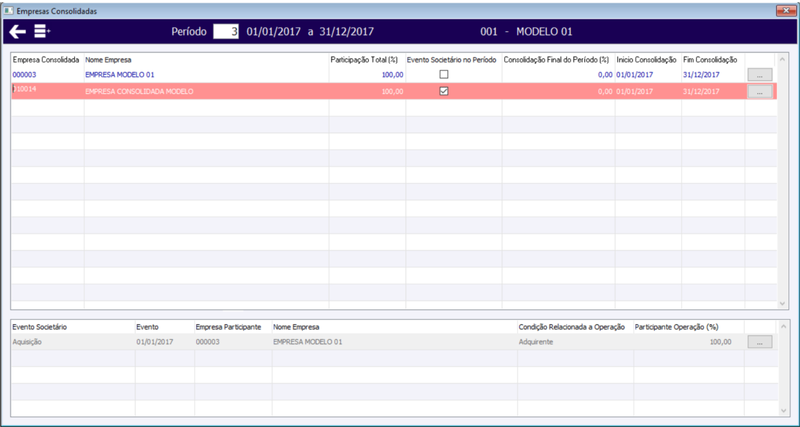The image size is (800, 427).
Task: Click Empresa Consolidada column header
Action: (46, 60)
